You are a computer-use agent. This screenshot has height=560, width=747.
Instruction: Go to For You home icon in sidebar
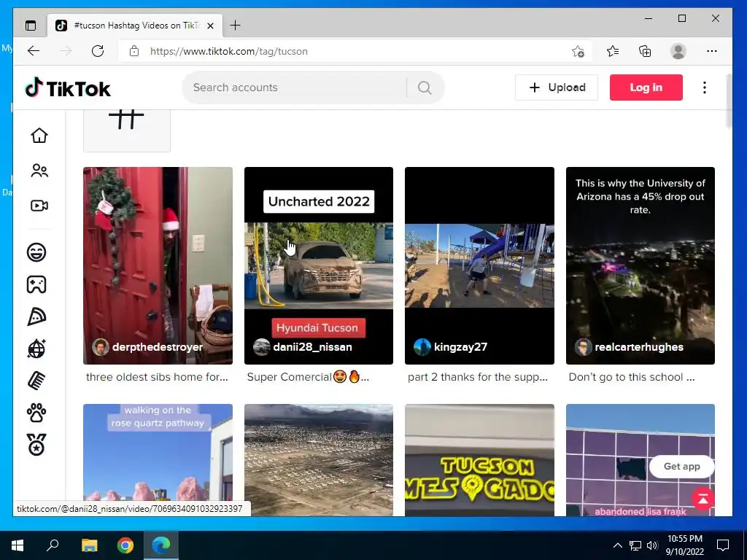tap(39, 135)
